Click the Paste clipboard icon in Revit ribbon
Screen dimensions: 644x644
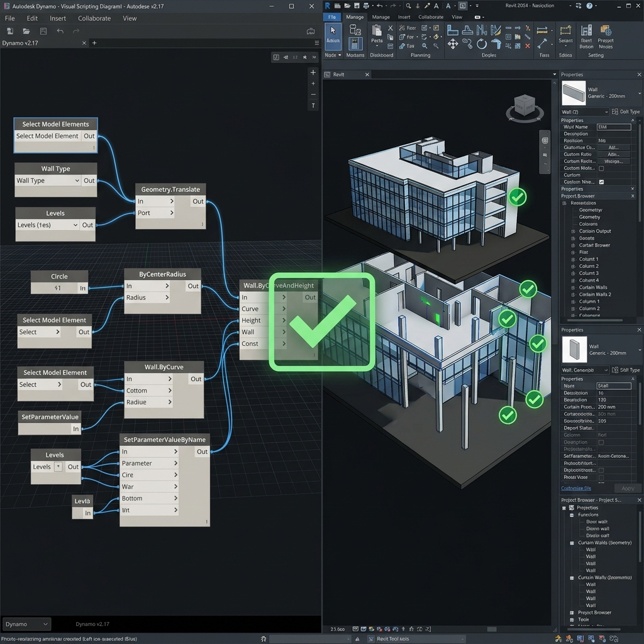[376, 30]
